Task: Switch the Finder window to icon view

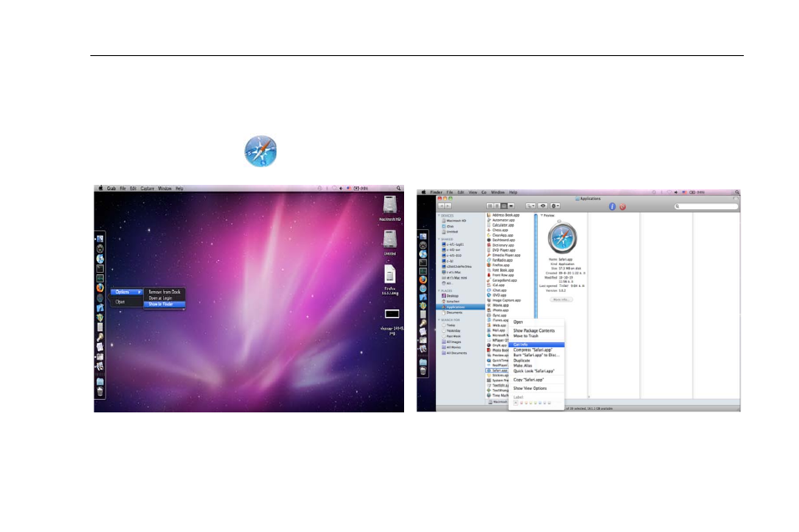Action: coord(489,206)
